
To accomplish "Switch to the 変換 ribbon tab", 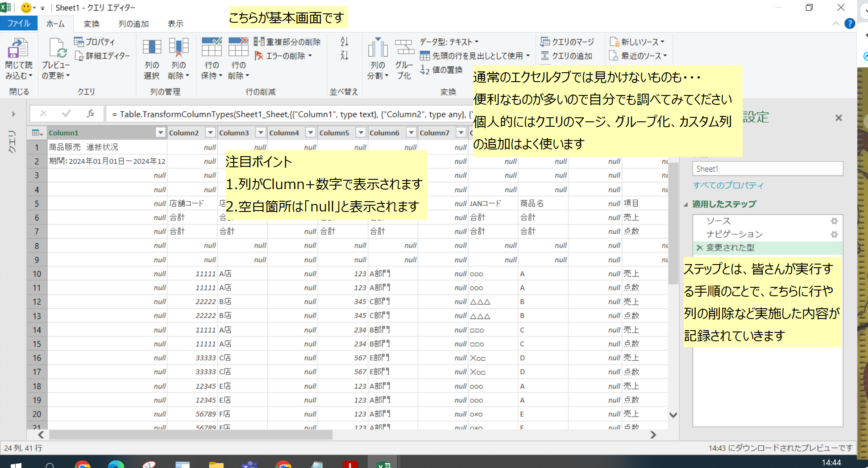I will click(91, 24).
